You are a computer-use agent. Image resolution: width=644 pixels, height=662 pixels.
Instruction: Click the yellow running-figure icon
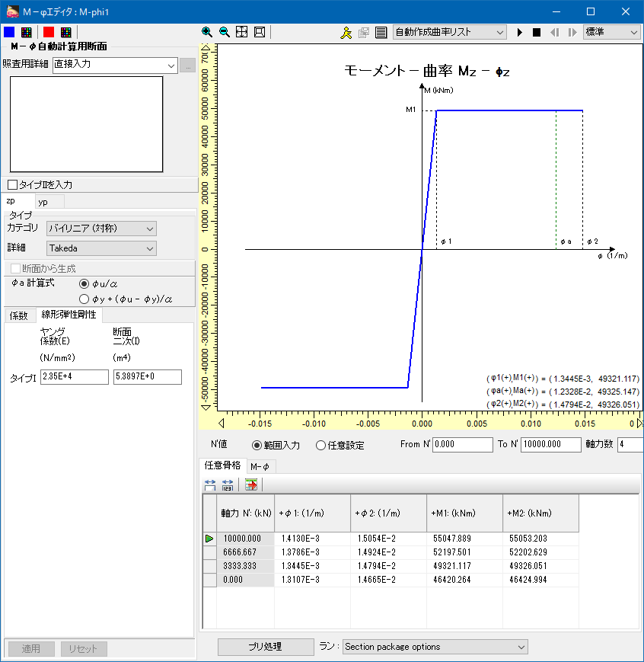coord(346,33)
